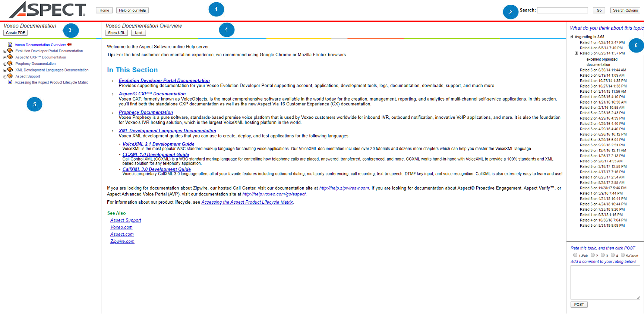The height and width of the screenshot is (315, 644).
Task: Click the Prophecy Documentation book icon
Action: click(x=10, y=63)
